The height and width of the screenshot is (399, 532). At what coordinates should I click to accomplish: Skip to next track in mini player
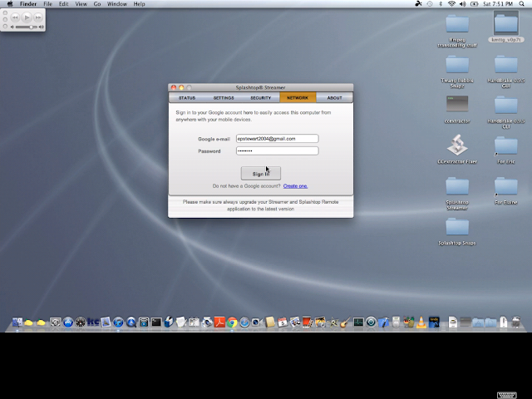pyautogui.click(x=38, y=17)
